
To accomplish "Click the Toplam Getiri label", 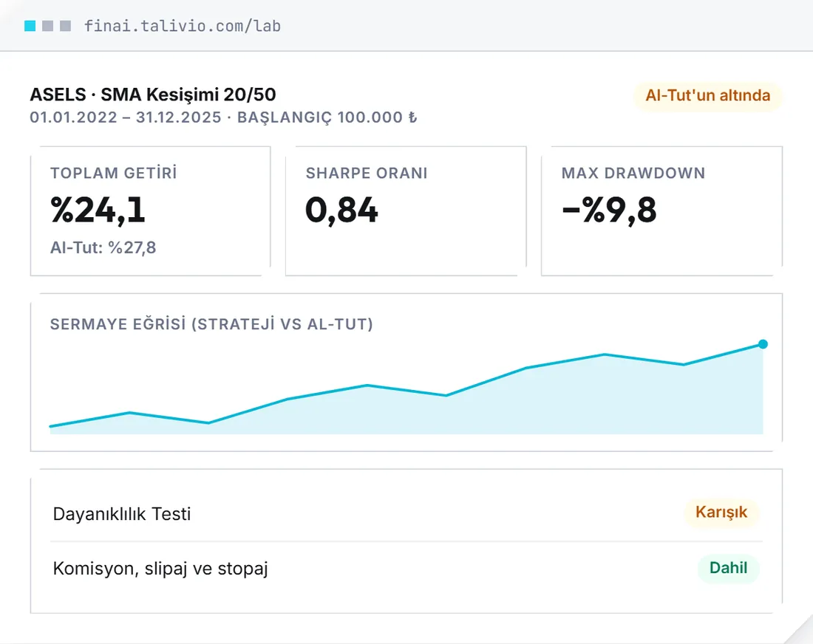I will pyautogui.click(x=114, y=173).
